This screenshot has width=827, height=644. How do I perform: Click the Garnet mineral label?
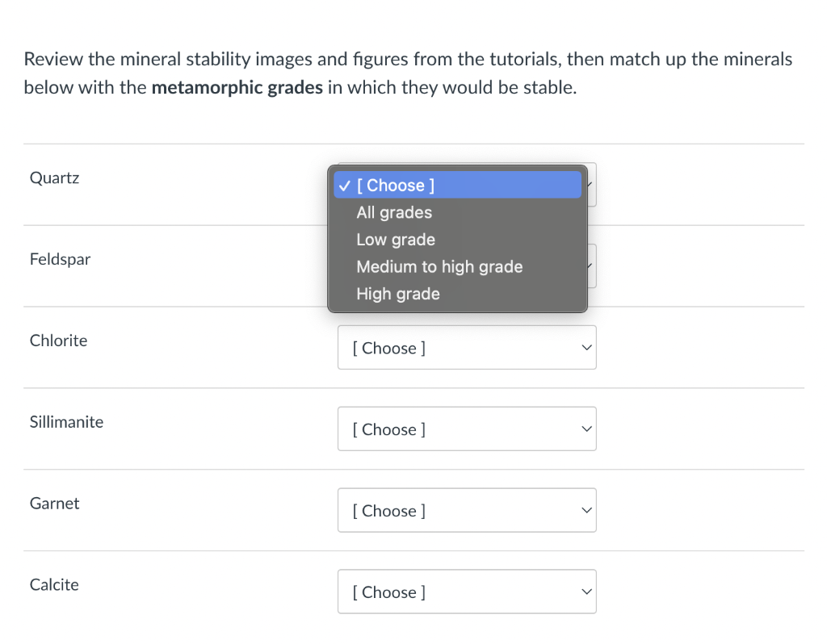[x=54, y=504]
